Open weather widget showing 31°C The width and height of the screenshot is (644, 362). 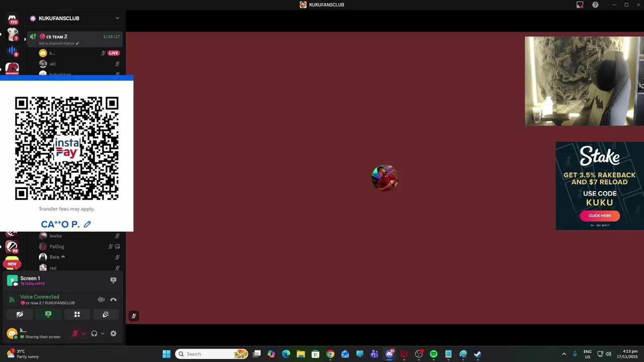[x=23, y=354]
